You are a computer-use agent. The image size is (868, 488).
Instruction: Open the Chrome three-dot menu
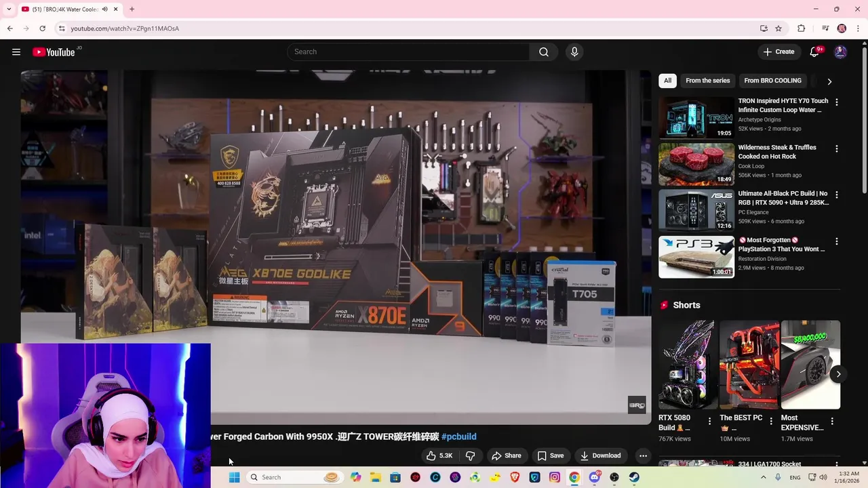pos(859,28)
